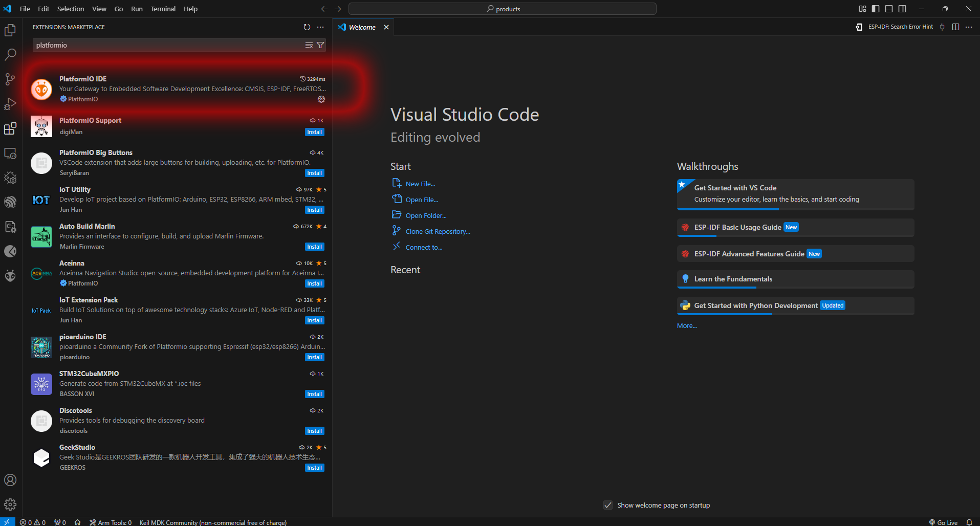Open the Manage gear in the activity bar
Screen dimensions: 980x526
(x=10, y=505)
